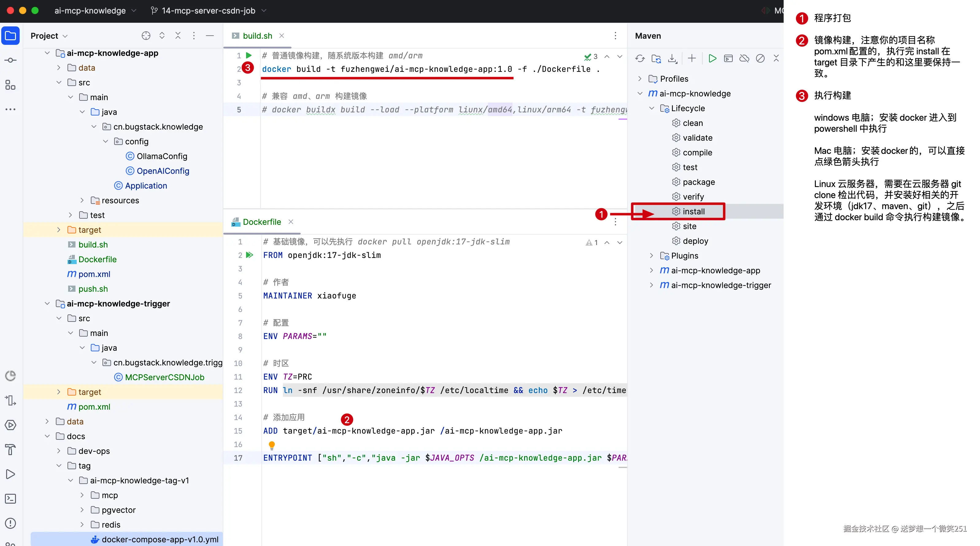980x546 pixels.
Task: Open Dockerfile warnings inspection indicator
Action: [x=592, y=243]
